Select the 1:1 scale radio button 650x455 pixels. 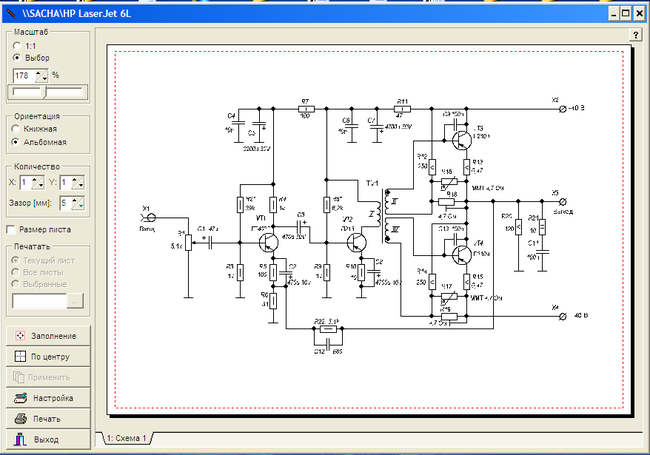[x=17, y=46]
